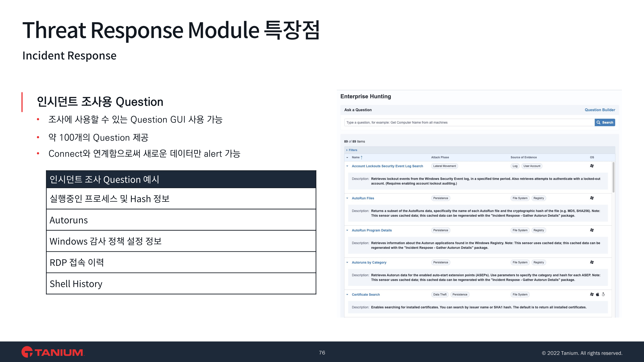Collapse the AutoRun Files row

click(x=347, y=198)
